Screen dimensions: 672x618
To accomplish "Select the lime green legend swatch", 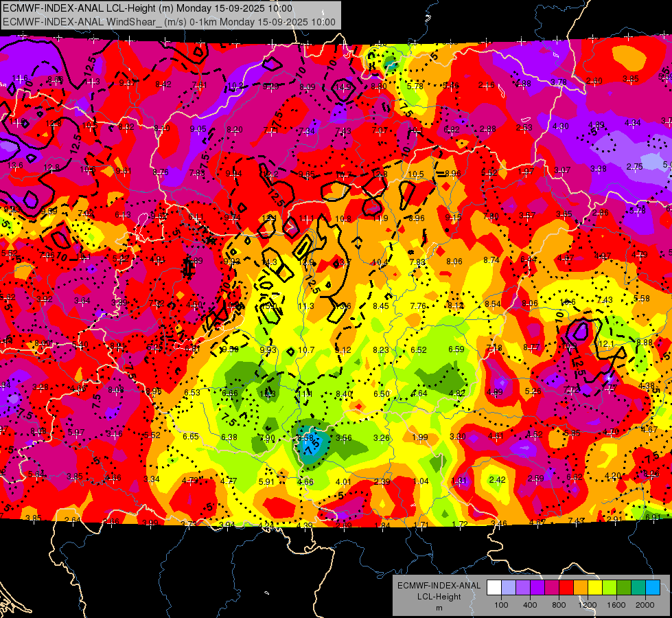I will (610, 588).
